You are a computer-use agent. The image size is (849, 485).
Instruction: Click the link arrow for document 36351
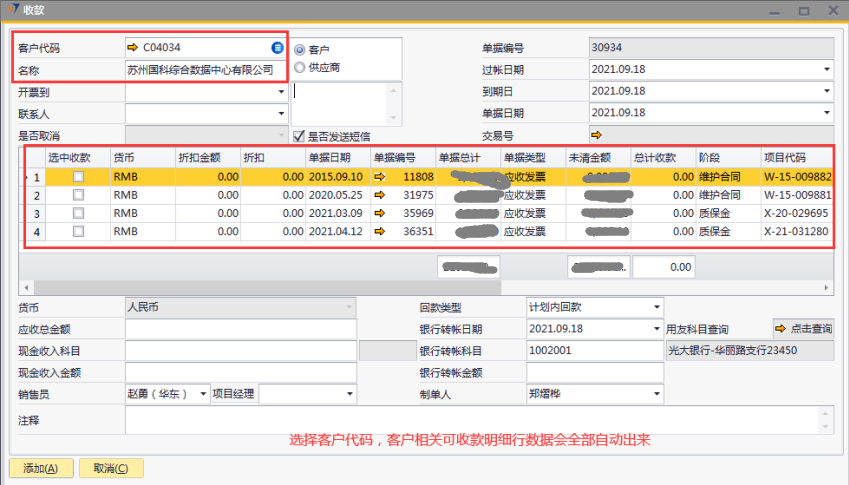click(x=380, y=231)
